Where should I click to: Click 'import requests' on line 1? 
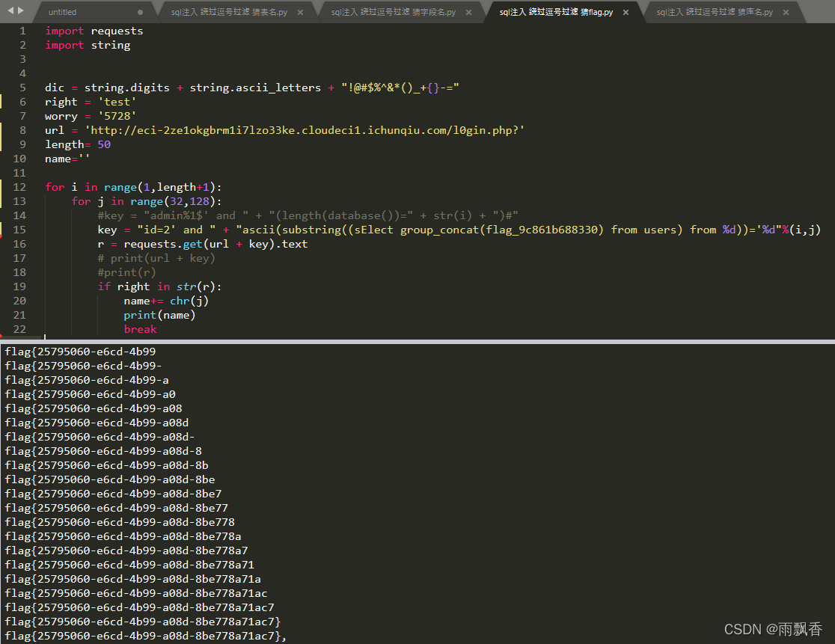click(94, 31)
